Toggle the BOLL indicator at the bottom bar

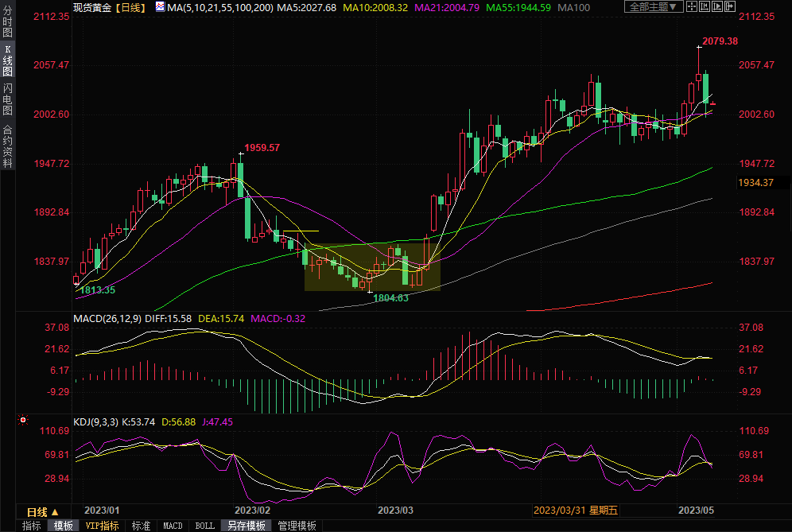click(204, 526)
